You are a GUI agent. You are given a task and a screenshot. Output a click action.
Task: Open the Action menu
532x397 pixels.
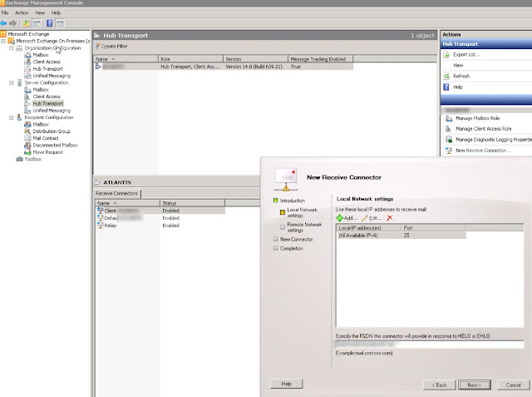[x=22, y=13]
